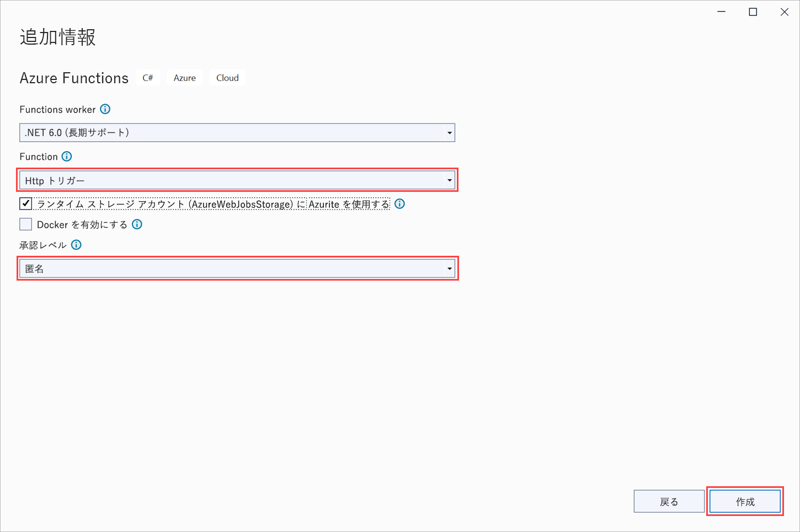800x532 pixels.
Task: Click the Azure tag
Action: 185,78
